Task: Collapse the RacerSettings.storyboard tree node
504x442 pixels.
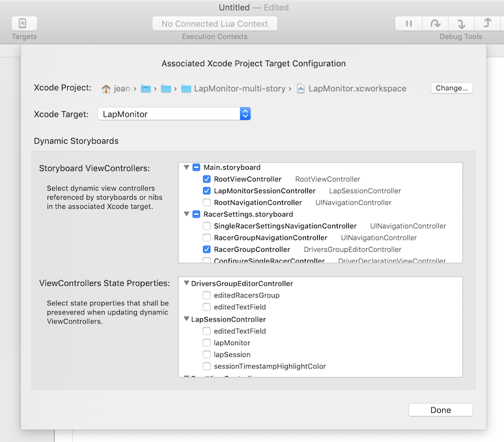Action: pos(186,214)
